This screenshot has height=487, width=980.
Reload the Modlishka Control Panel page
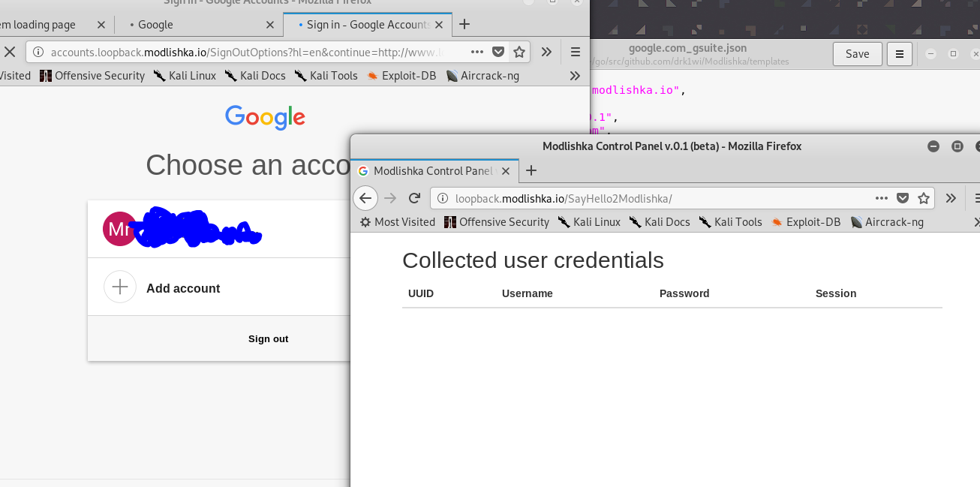(x=413, y=198)
